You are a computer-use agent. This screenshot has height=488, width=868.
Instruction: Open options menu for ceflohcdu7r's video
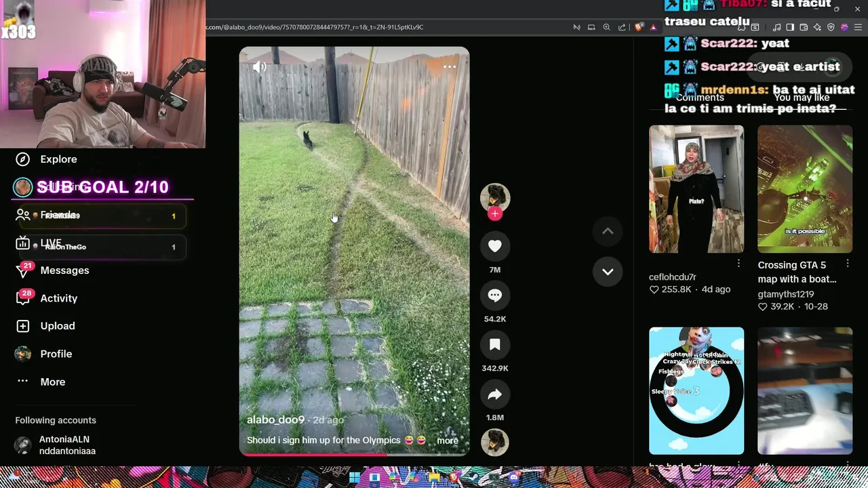pyautogui.click(x=738, y=263)
